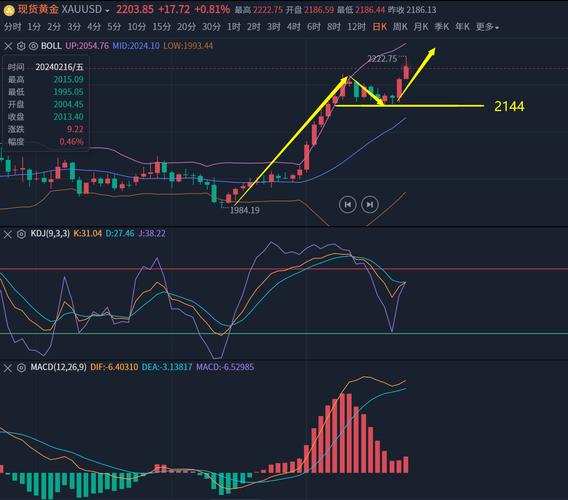This screenshot has width=568, height=500.
Task: Click the 最高 2015.09 value in info box
Action: (x=68, y=80)
